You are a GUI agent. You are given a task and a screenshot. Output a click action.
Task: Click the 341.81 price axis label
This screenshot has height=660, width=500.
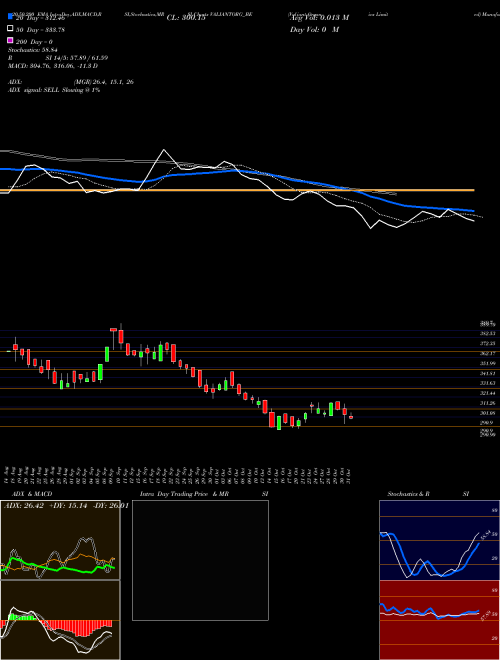pyautogui.click(x=487, y=373)
